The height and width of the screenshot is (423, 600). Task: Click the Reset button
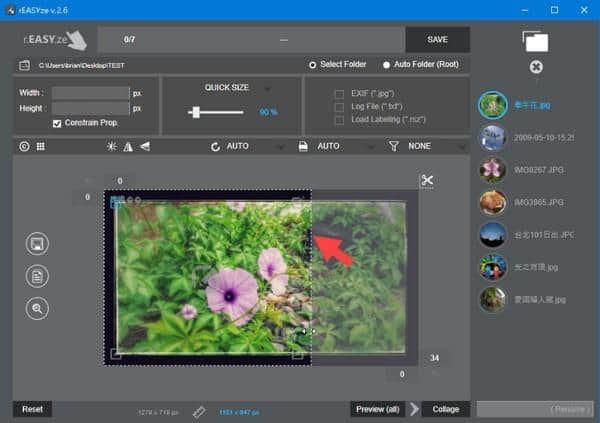point(32,409)
